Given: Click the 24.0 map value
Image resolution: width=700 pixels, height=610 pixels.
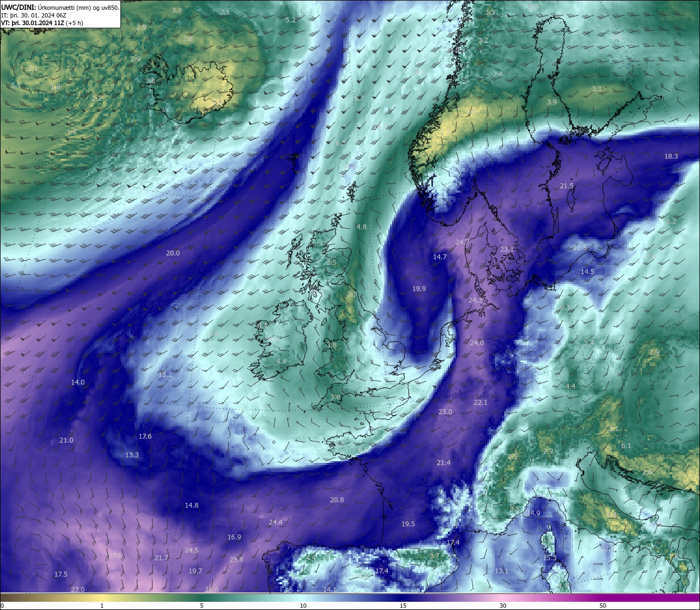Looking at the screenshot, I should [477, 343].
